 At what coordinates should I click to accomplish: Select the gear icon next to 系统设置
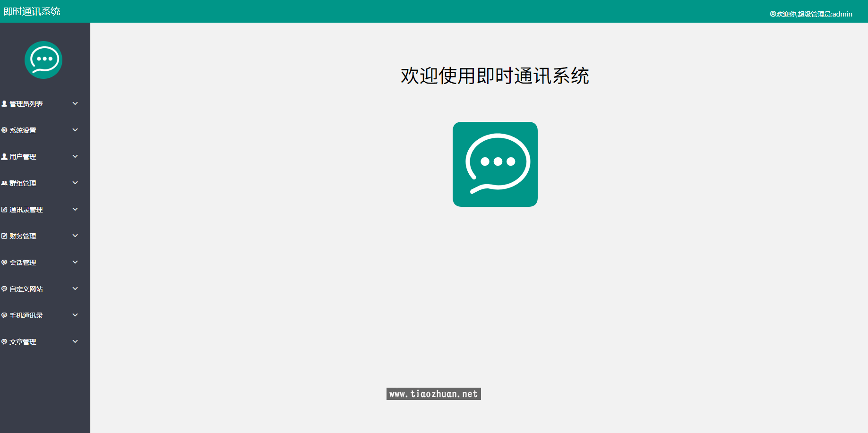tap(4, 130)
